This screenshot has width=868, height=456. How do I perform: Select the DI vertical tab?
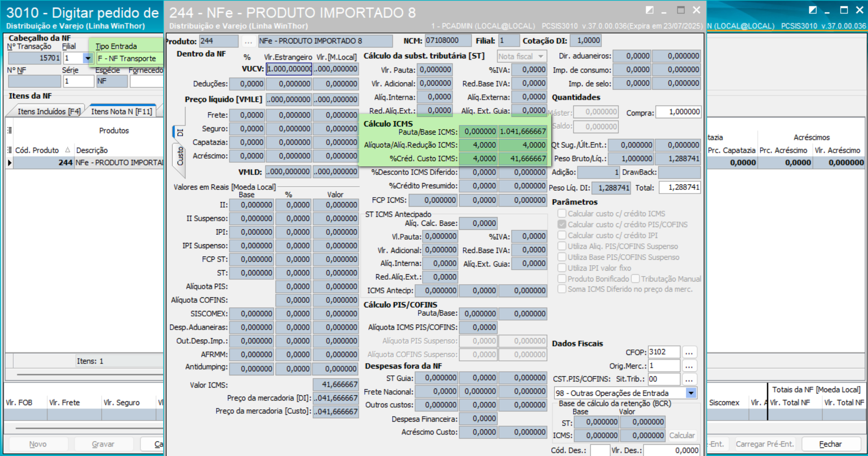click(179, 132)
